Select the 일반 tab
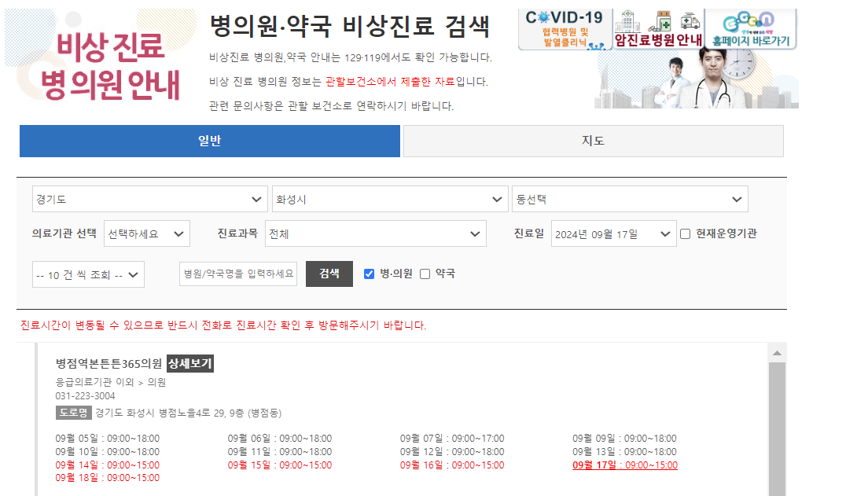This screenshot has width=868, height=496. (x=210, y=140)
